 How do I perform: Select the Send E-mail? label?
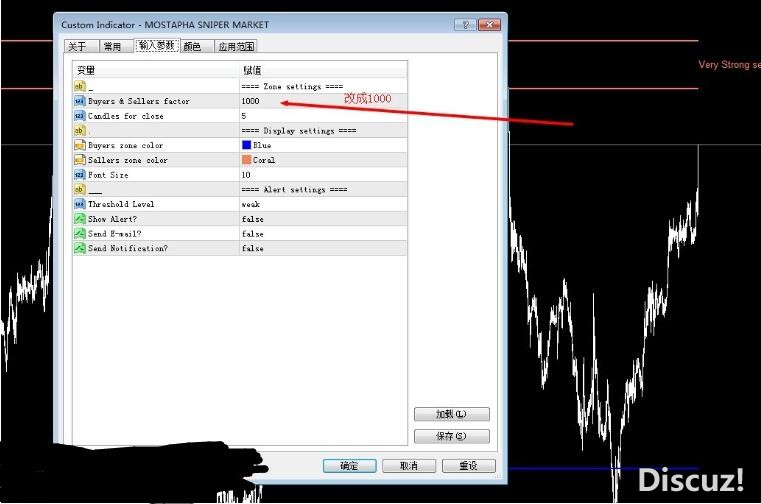tap(115, 234)
